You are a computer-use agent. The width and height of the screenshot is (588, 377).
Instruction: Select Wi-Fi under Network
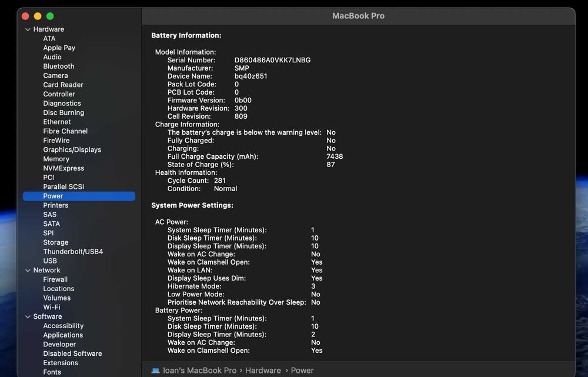51,307
